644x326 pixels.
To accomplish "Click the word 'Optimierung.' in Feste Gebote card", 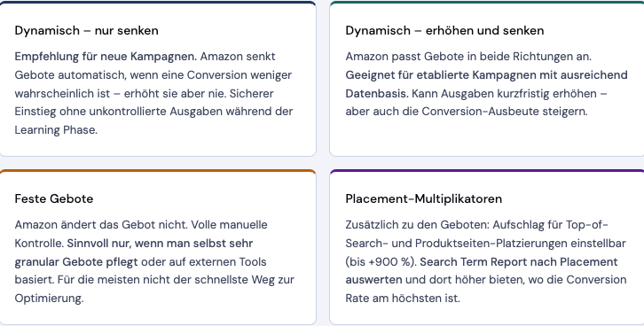I will [49, 299].
